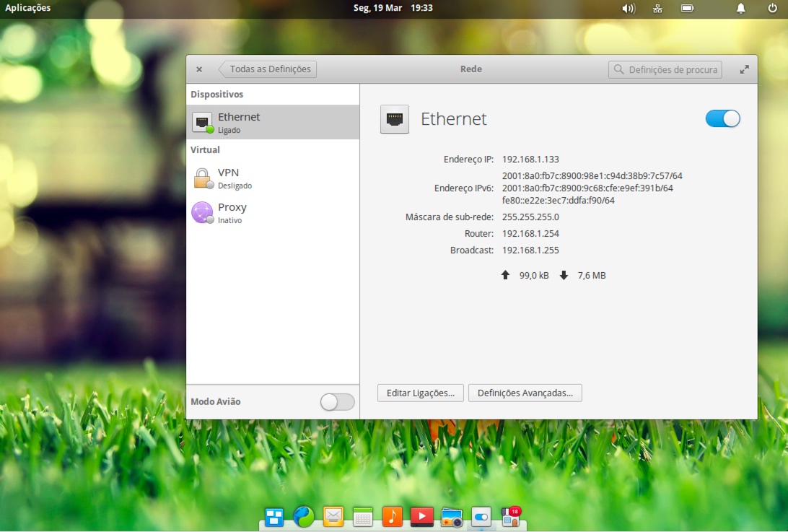
Task: Open the Videos player from the dock
Action: pos(421,516)
